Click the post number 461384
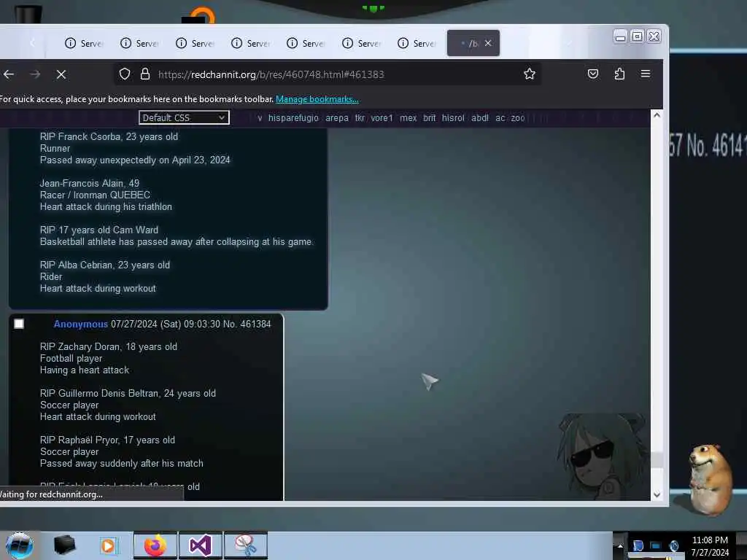The image size is (747, 560). [255, 324]
